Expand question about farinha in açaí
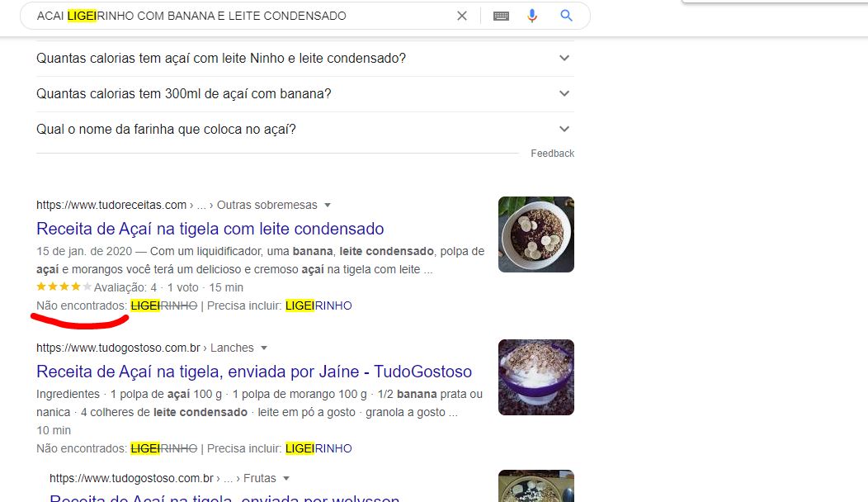This screenshot has height=502, width=868. point(564,130)
